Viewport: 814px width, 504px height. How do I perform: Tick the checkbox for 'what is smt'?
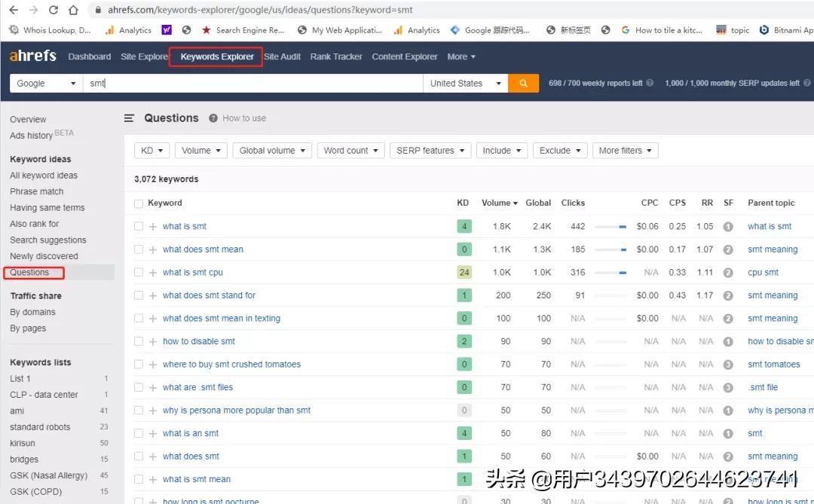point(139,226)
